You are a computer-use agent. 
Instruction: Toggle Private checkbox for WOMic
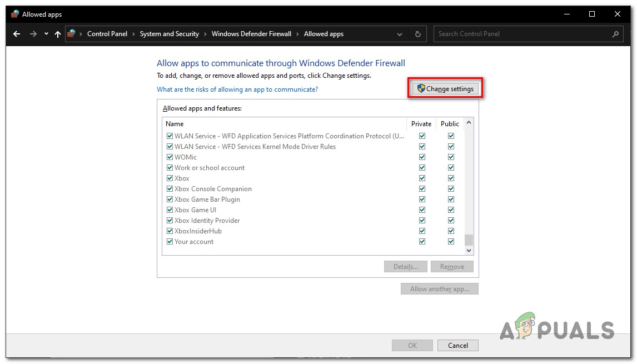(422, 157)
